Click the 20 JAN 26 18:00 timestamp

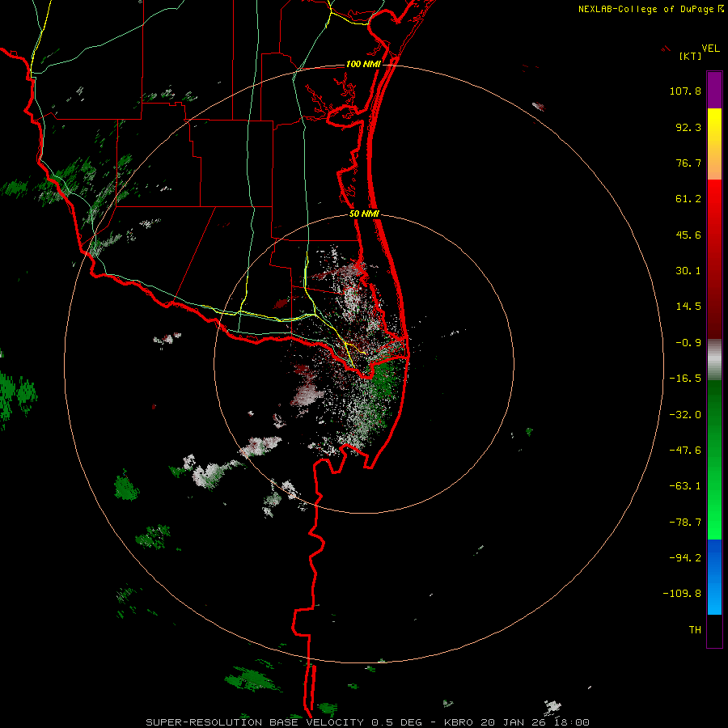535,722
